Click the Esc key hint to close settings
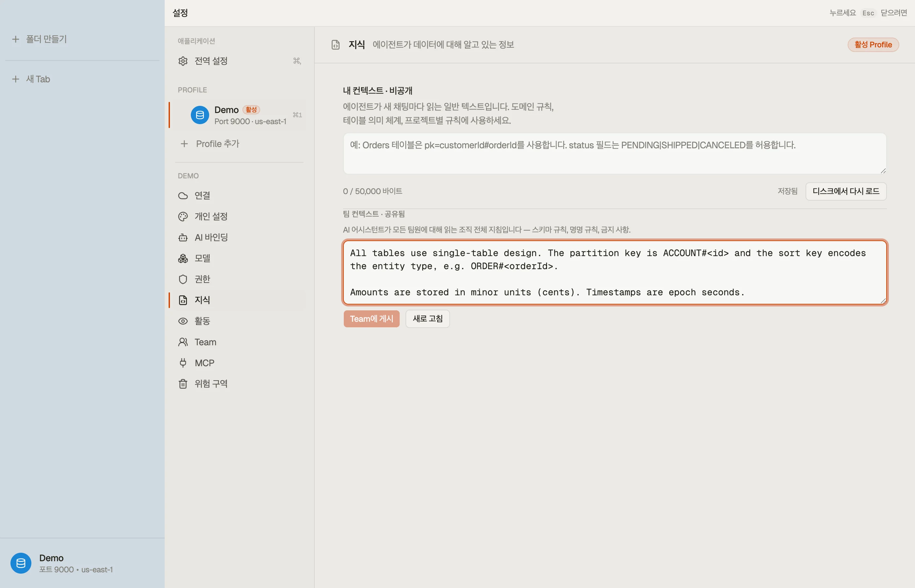Viewport: 915px width, 588px height. (x=868, y=13)
